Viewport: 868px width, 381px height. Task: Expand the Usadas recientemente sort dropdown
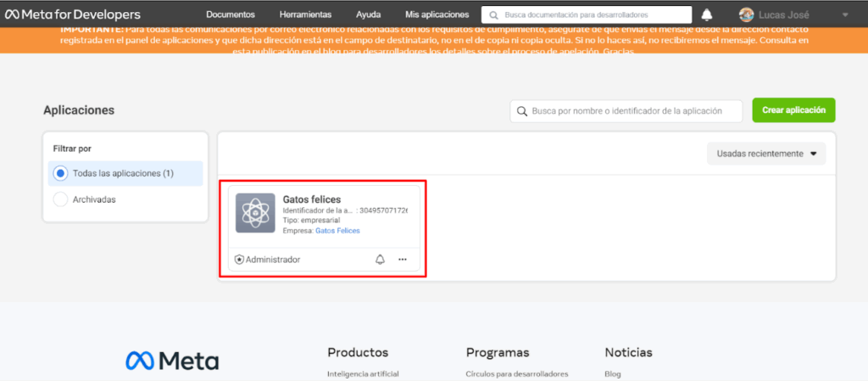(x=766, y=154)
